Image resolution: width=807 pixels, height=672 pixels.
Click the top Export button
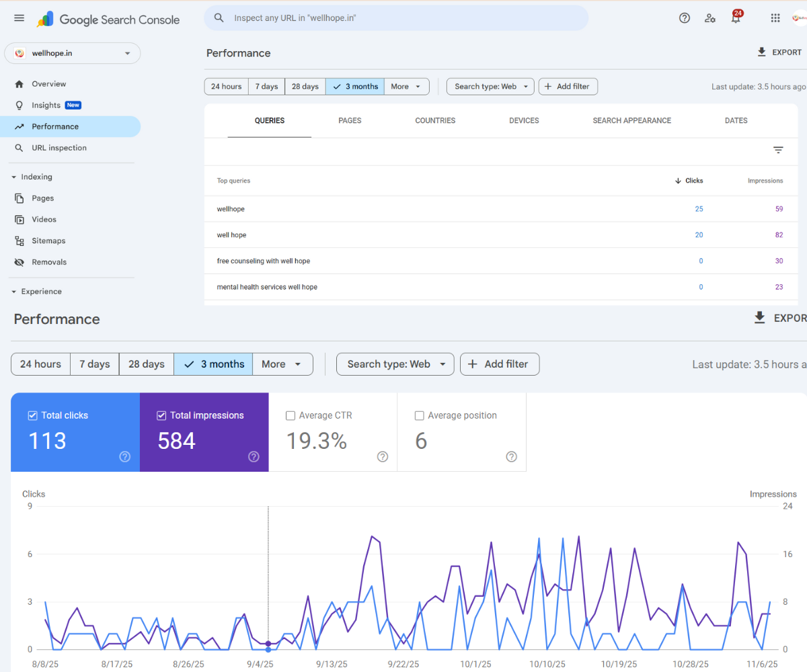pyautogui.click(x=779, y=52)
